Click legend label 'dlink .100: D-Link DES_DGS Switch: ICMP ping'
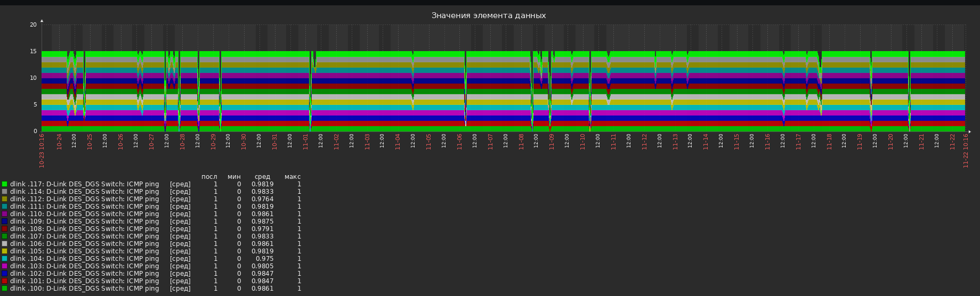980x296 pixels. (84, 289)
